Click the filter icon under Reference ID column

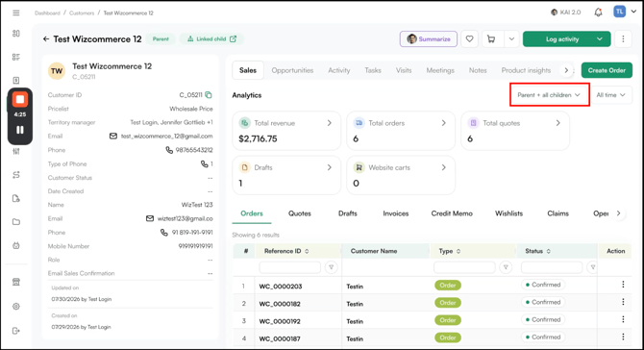point(331,267)
